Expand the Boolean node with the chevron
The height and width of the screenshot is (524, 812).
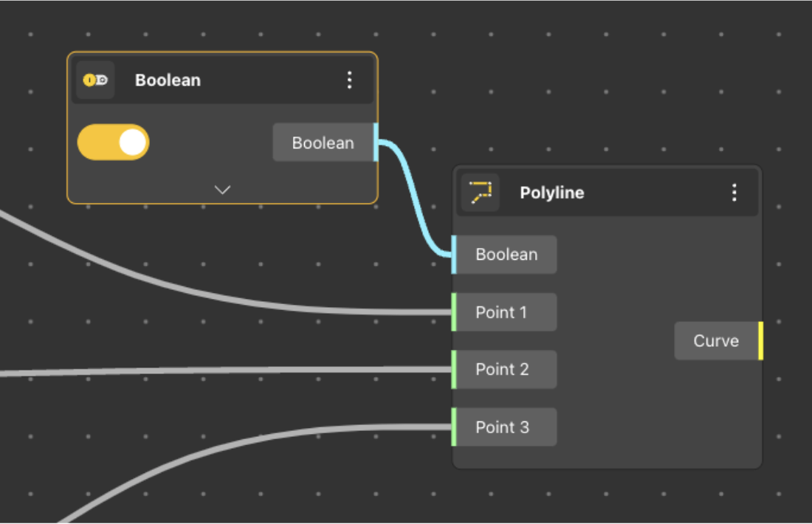point(222,190)
